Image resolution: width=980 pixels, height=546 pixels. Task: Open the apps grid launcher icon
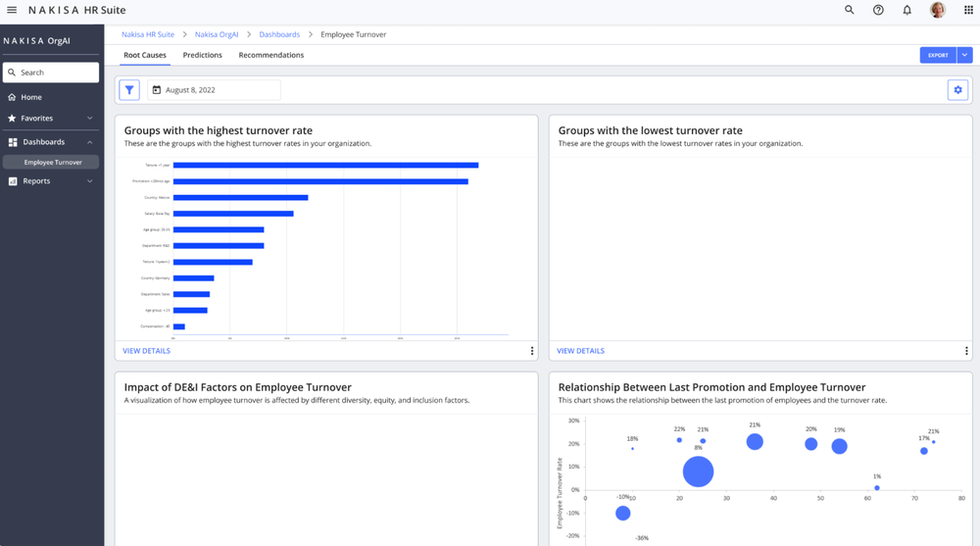click(968, 10)
